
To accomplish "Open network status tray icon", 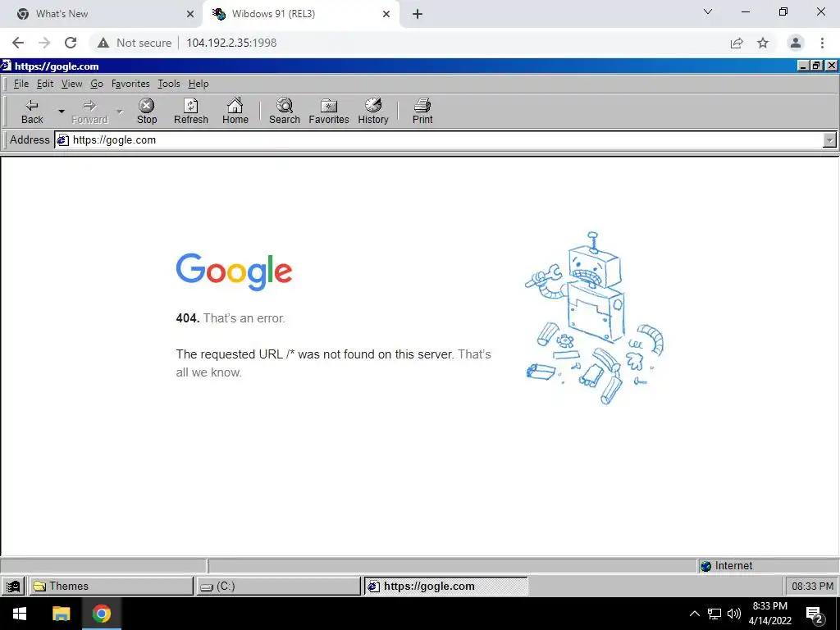I will (x=714, y=614).
